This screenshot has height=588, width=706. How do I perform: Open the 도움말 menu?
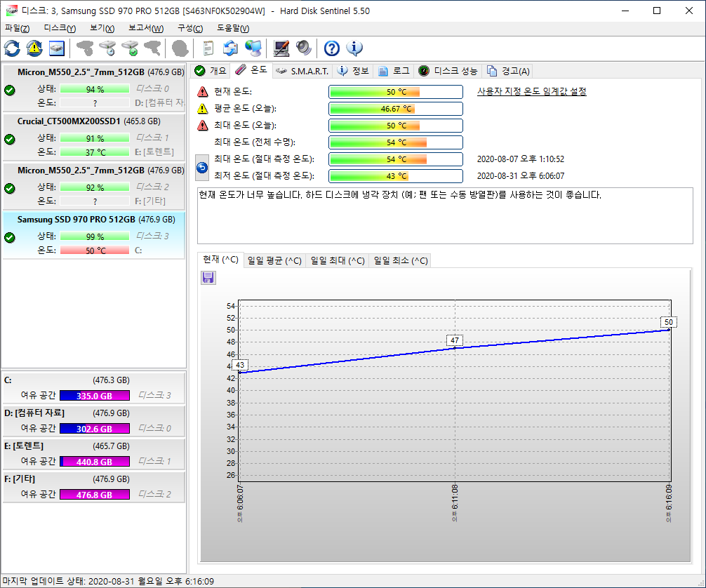(233, 28)
